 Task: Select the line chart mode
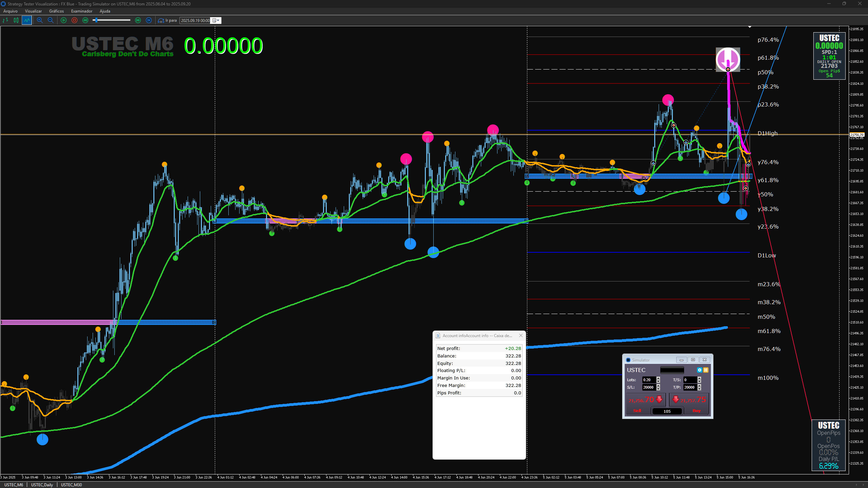27,20
